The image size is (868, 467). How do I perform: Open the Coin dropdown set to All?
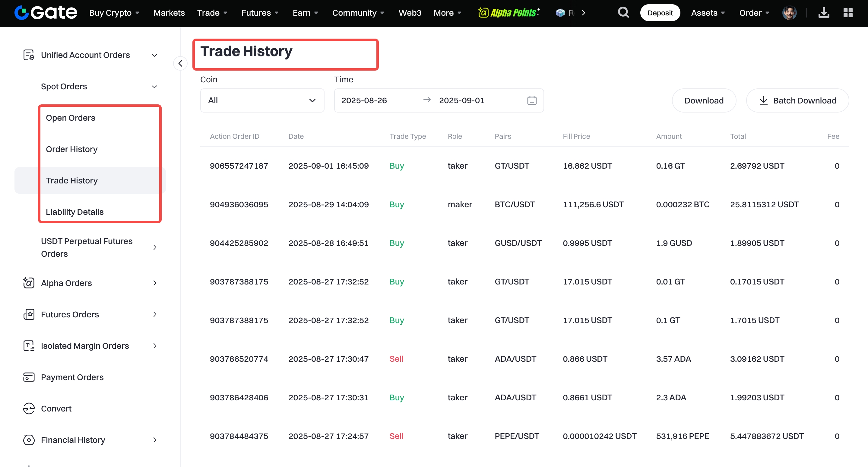tap(262, 100)
